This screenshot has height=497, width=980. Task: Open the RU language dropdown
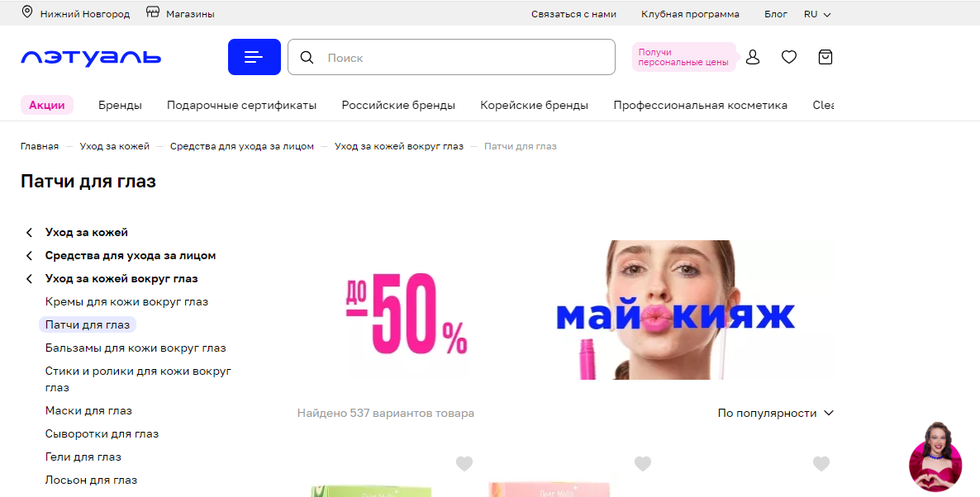point(817,14)
